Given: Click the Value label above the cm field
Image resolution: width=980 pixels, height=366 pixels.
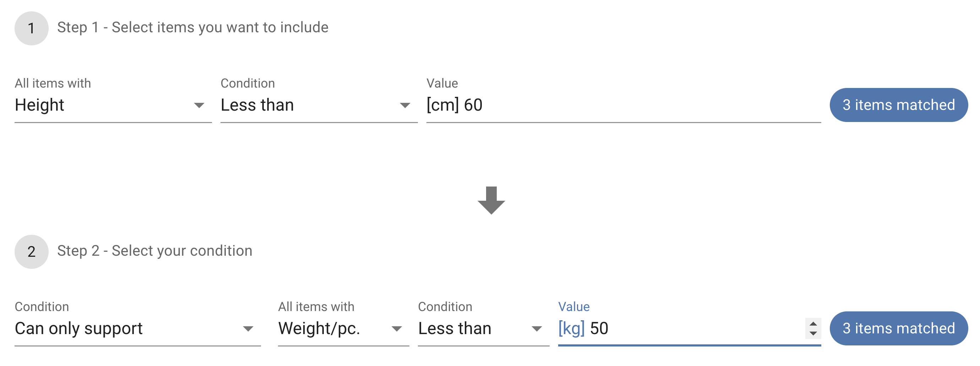Looking at the screenshot, I should [x=442, y=83].
